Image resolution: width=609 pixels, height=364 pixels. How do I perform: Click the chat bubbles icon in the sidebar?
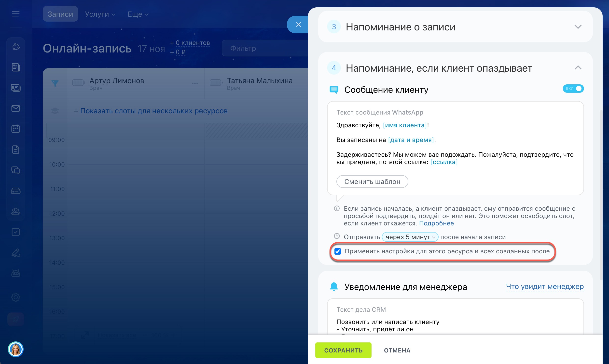[x=15, y=170]
